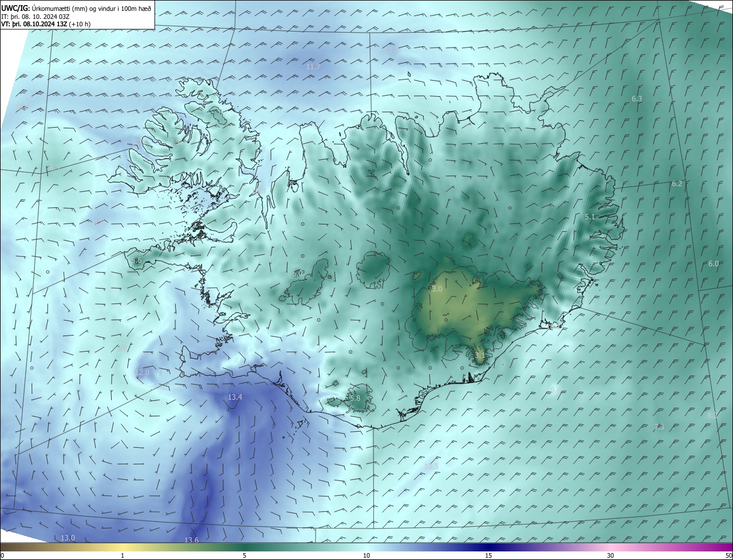Click the colorbar tick label 30
The width and height of the screenshot is (733, 560).
point(610,556)
